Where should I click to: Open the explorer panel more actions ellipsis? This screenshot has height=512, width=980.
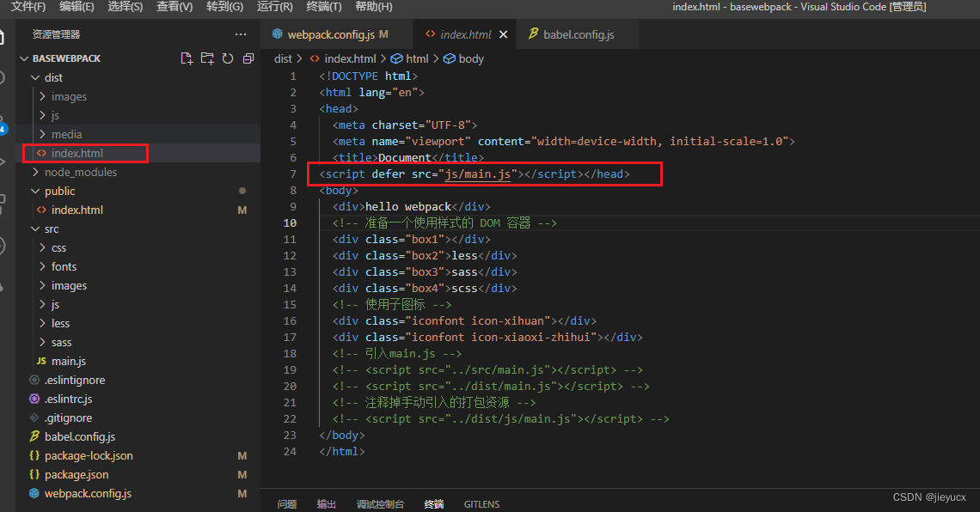[x=241, y=34]
